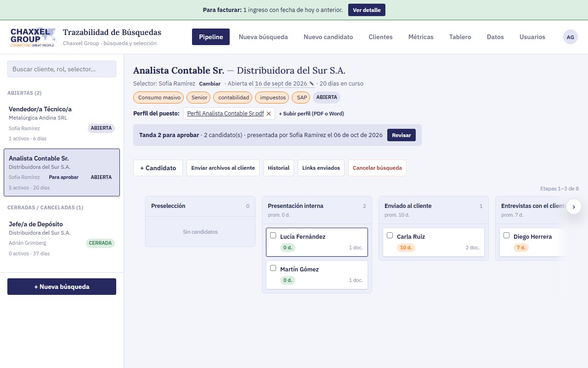Open the Métricas tab
The width and height of the screenshot is (588, 368).
tap(421, 37)
